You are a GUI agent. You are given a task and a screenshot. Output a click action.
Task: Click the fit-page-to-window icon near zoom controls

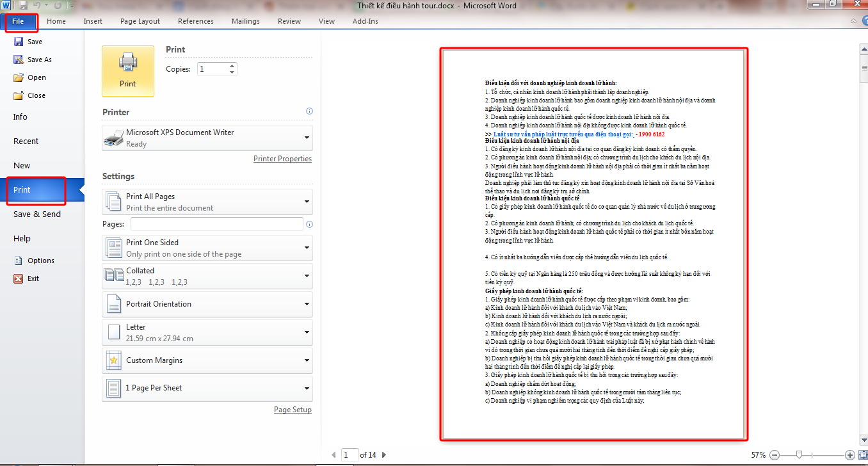(x=862, y=454)
